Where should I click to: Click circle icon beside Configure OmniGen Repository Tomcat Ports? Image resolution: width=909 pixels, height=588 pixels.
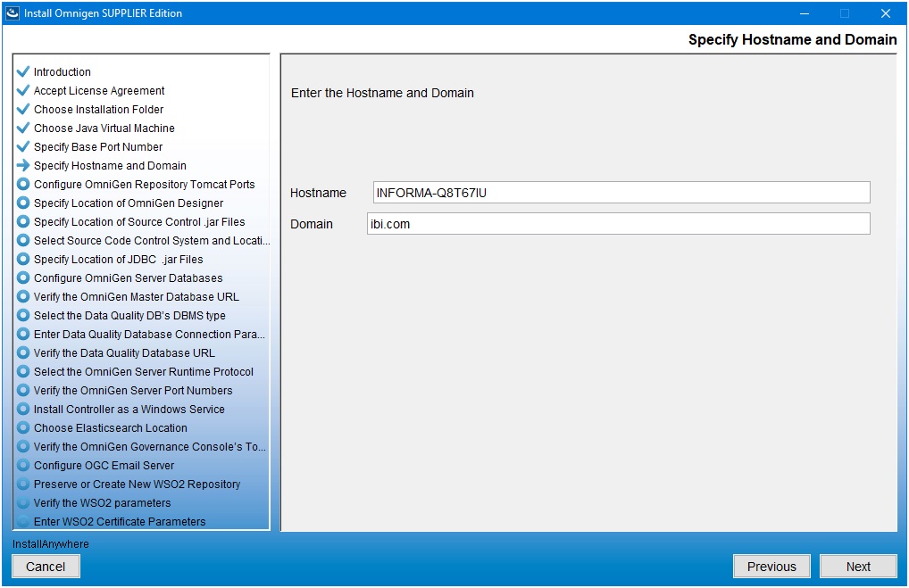[x=23, y=184]
